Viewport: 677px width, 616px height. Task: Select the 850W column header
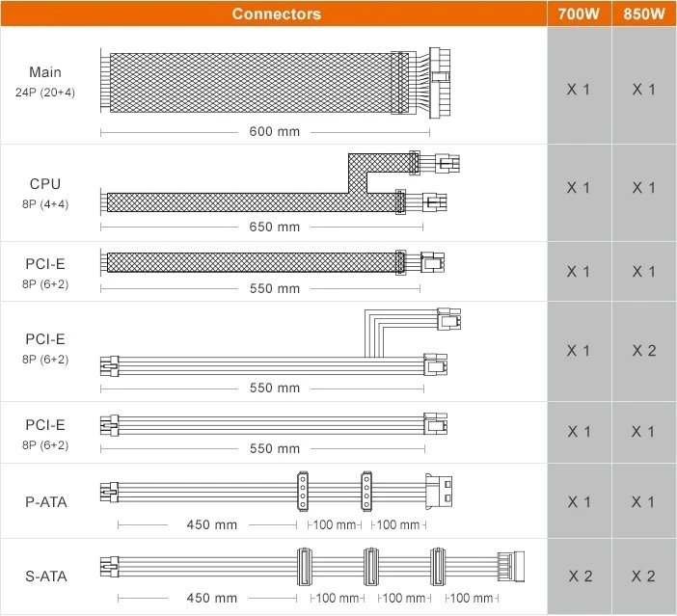click(x=644, y=13)
